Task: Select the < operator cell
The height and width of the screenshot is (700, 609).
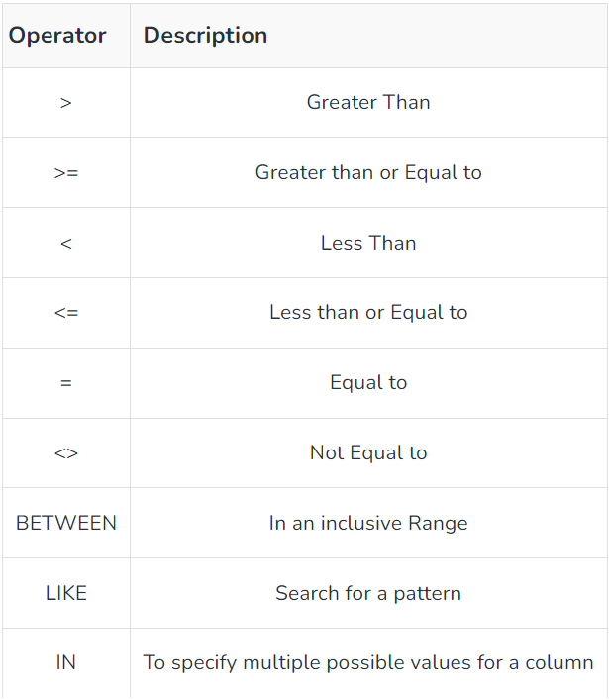Action: [x=66, y=244]
